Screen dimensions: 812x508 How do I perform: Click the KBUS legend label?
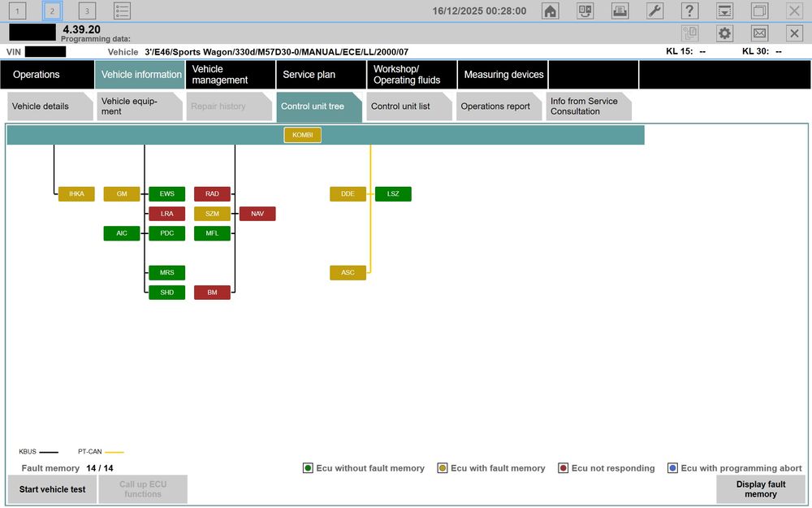[x=28, y=451]
